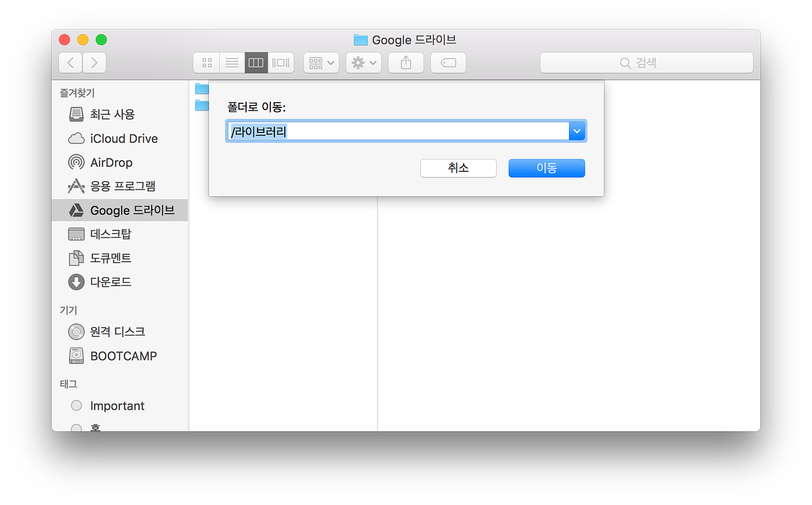Open 데스크탑 in the sidebar

[119, 234]
